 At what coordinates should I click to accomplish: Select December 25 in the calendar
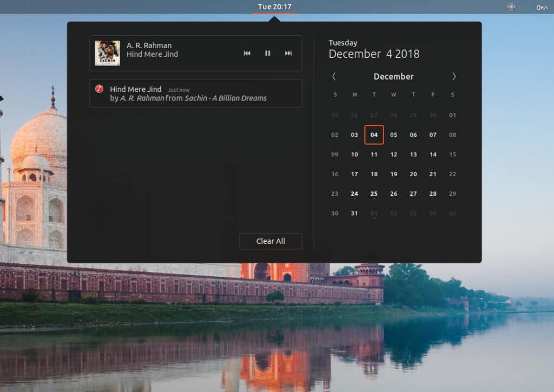(374, 194)
